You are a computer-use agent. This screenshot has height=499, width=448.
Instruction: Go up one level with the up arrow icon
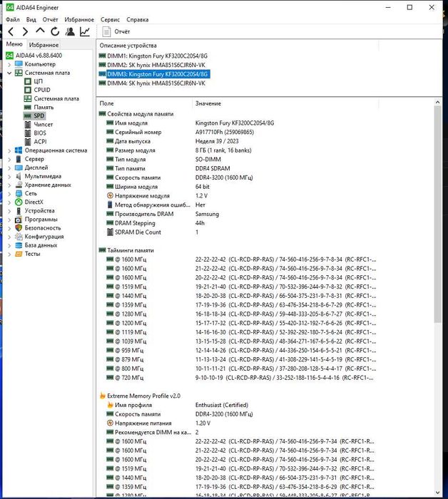point(40,31)
